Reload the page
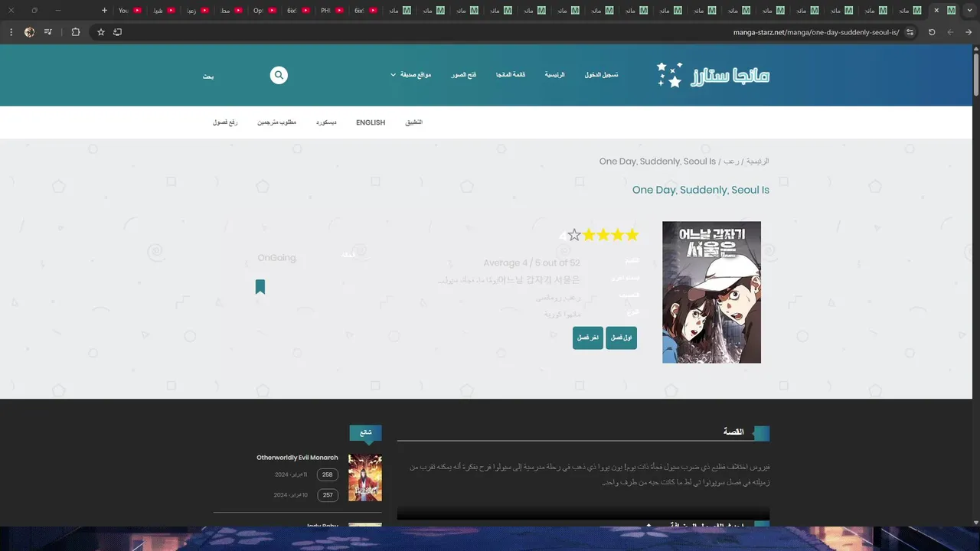This screenshot has width=980, height=551. coord(932,32)
